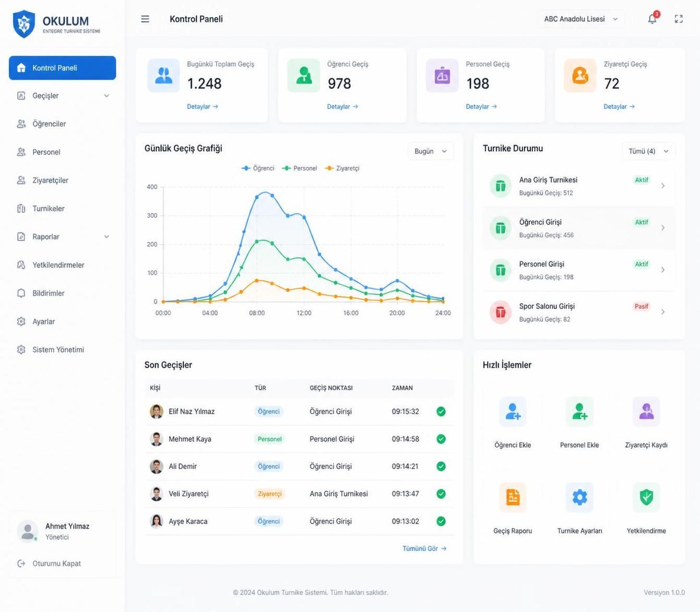This screenshot has height=612, width=700.
Task: Open Detaylar link under Ziyaretçi Geçiş
Action: (619, 106)
